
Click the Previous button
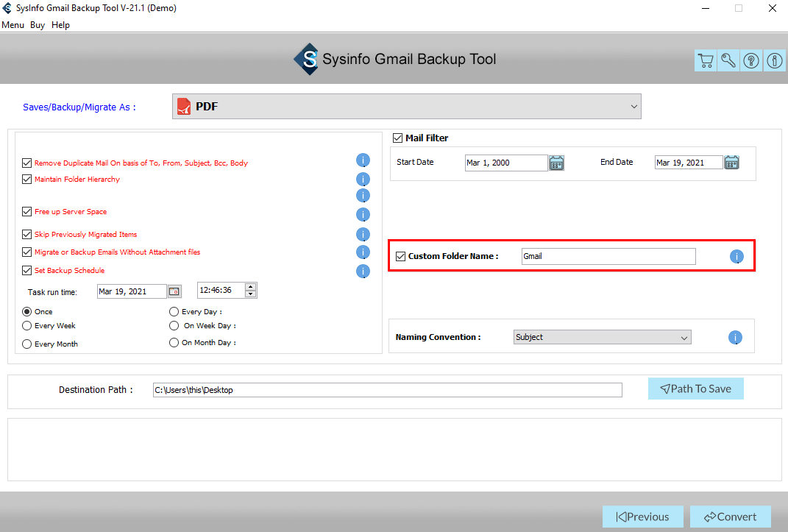pos(643,517)
